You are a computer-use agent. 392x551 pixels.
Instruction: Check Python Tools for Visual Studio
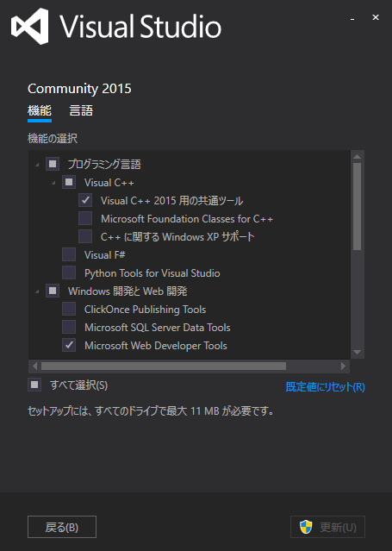(69, 272)
